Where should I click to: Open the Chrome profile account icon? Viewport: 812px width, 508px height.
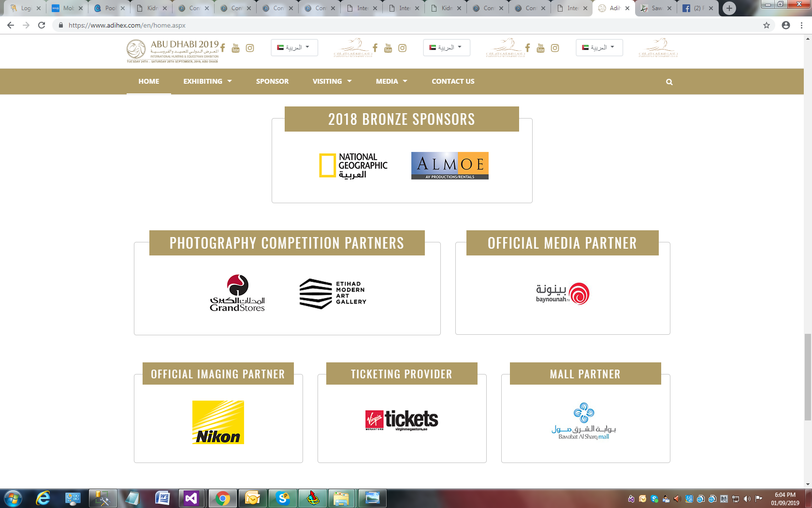tap(786, 25)
